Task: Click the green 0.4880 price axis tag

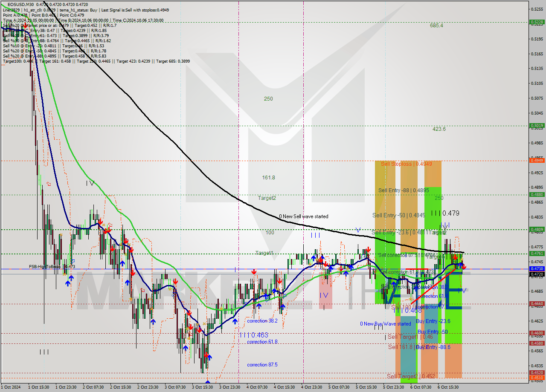Action: 537,194
